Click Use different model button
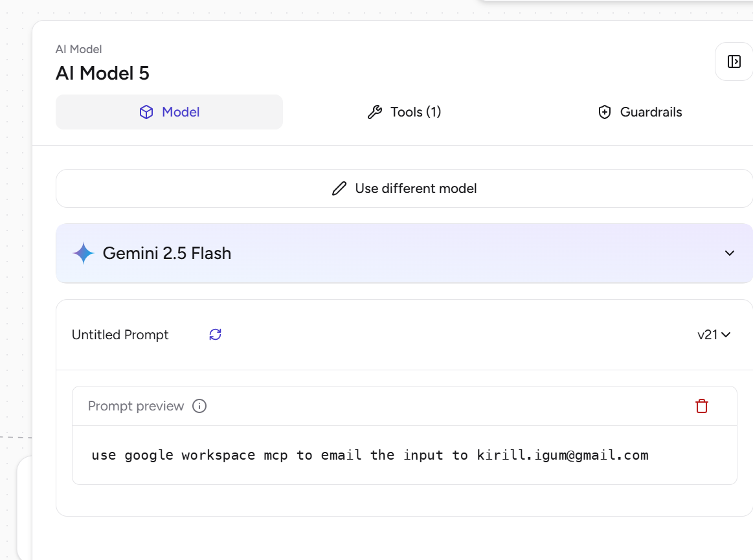 pyautogui.click(x=404, y=188)
